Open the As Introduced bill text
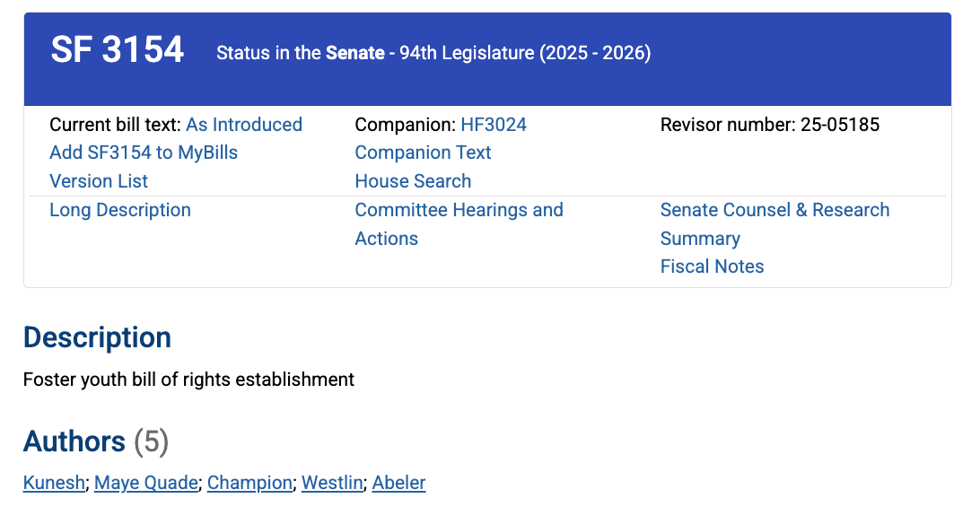The image size is (980, 507). pos(244,125)
